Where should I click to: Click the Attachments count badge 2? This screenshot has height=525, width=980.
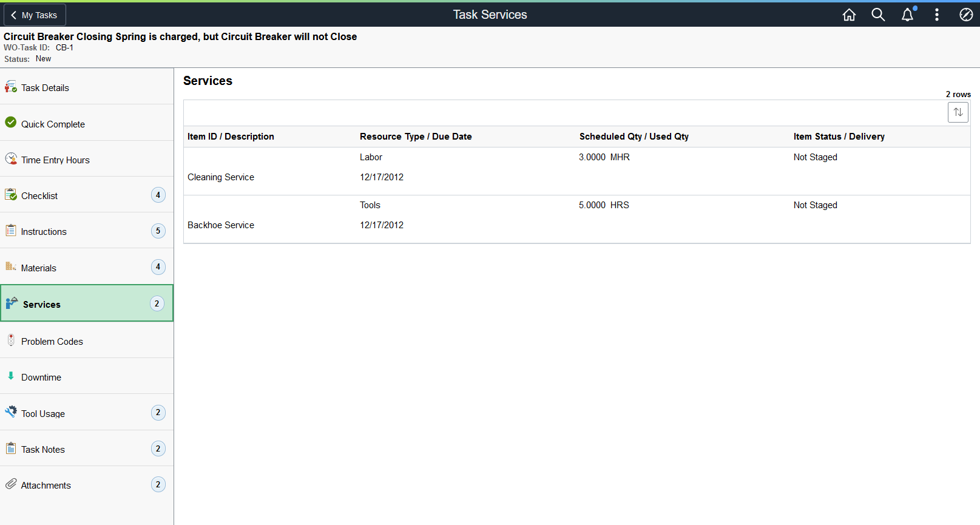click(158, 484)
